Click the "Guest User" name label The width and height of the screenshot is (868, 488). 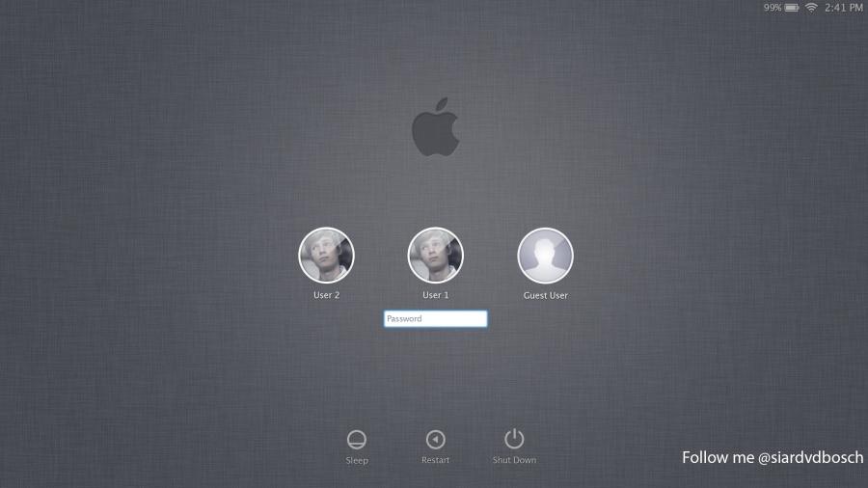coord(546,295)
